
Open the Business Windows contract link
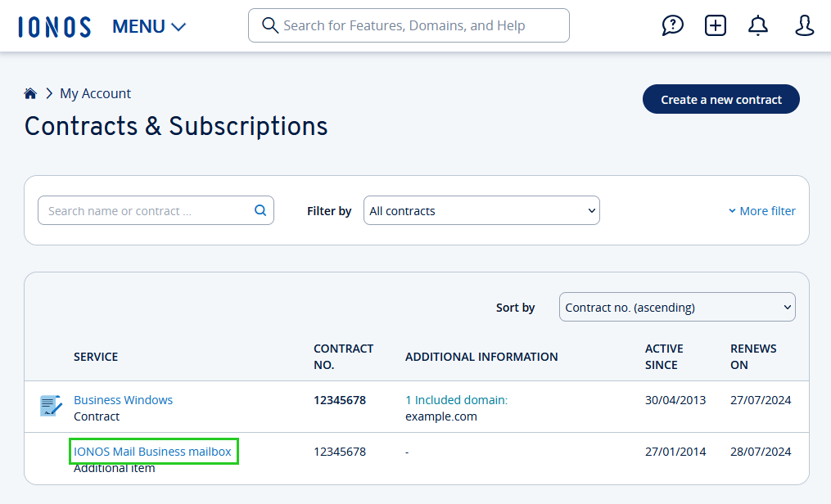click(x=123, y=400)
